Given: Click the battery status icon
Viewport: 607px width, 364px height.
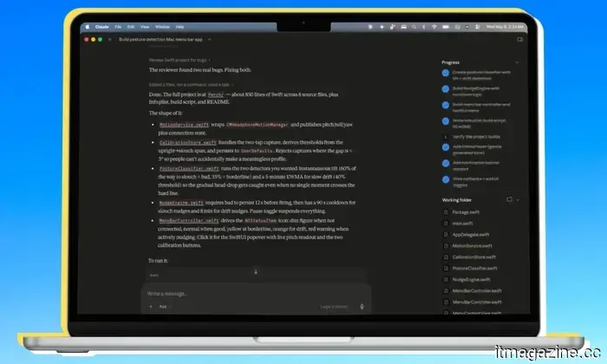Looking at the screenshot, I should click(x=446, y=27).
